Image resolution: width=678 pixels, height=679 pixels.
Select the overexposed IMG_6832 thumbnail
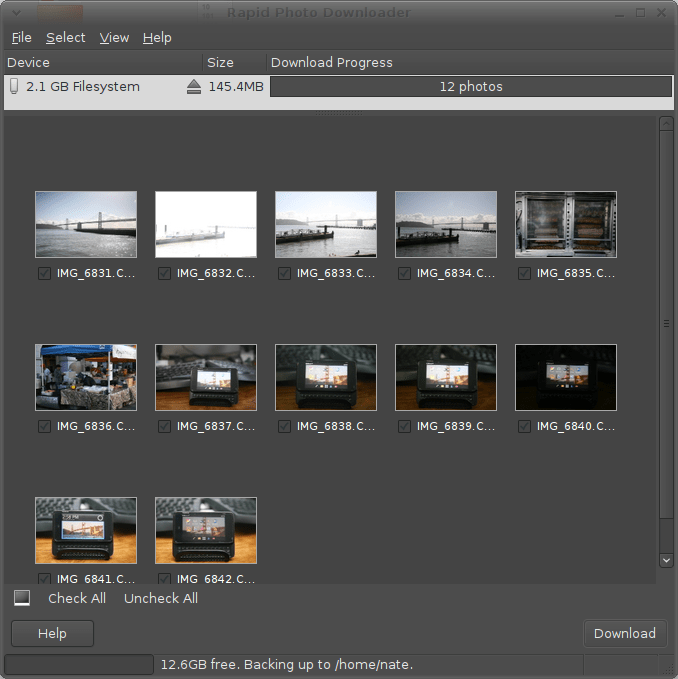[206, 224]
